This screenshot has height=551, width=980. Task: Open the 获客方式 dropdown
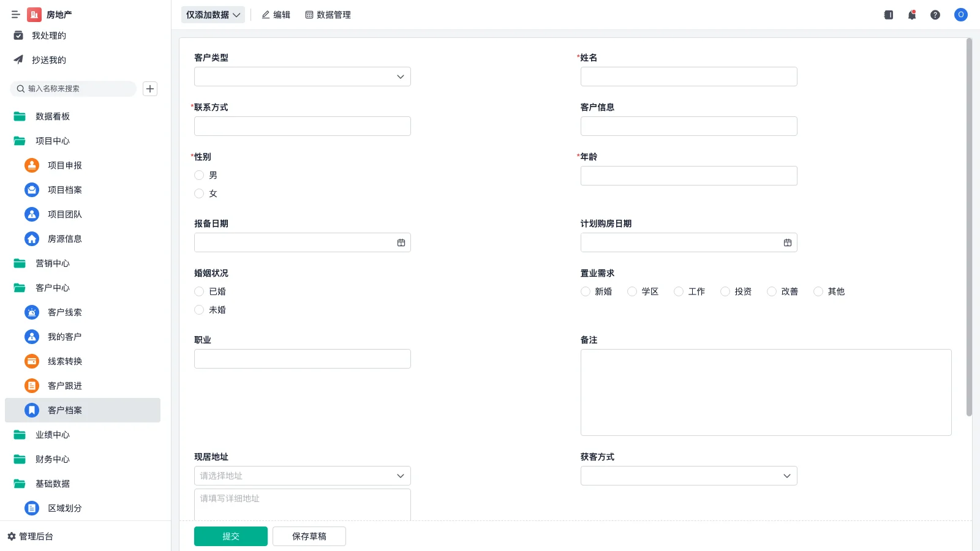pyautogui.click(x=688, y=475)
